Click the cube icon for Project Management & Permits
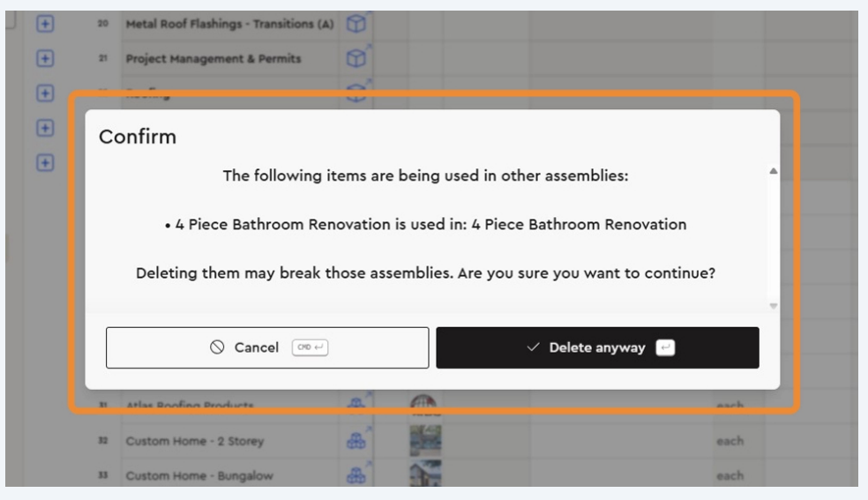 350,60
